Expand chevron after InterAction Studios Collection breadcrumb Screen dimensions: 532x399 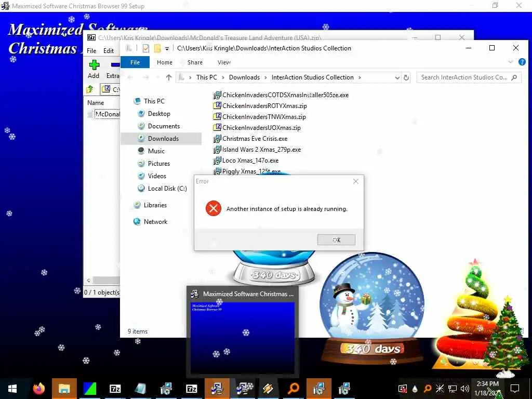pos(360,78)
